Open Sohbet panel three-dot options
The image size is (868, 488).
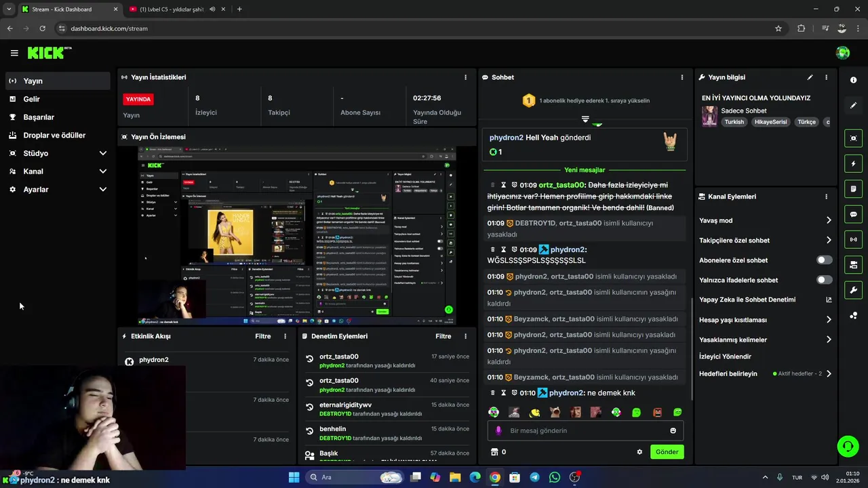tap(682, 77)
